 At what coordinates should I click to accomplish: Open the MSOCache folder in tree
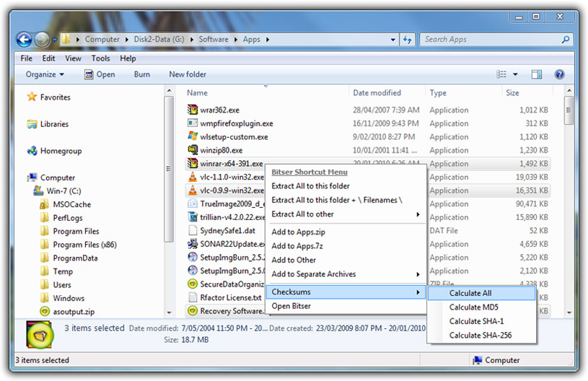(71, 204)
